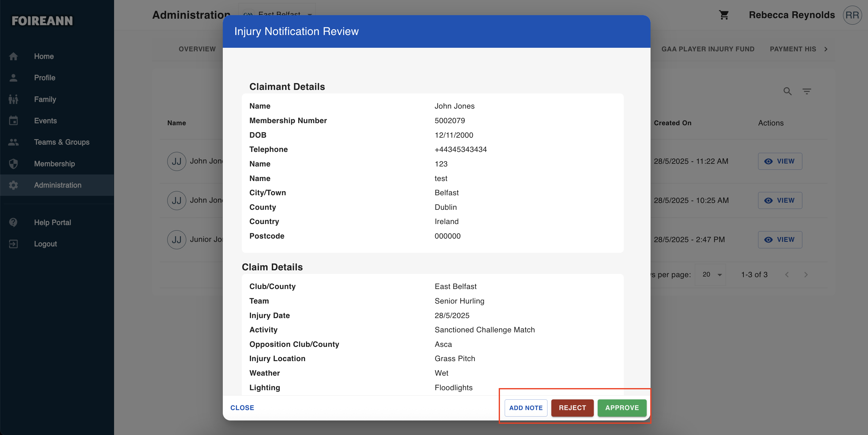Open the Help Portal question icon
The width and height of the screenshot is (868, 435).
[13, 223]
